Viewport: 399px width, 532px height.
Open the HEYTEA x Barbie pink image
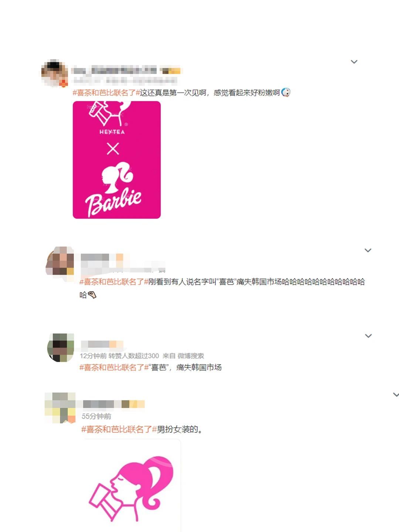pos(117,160)
